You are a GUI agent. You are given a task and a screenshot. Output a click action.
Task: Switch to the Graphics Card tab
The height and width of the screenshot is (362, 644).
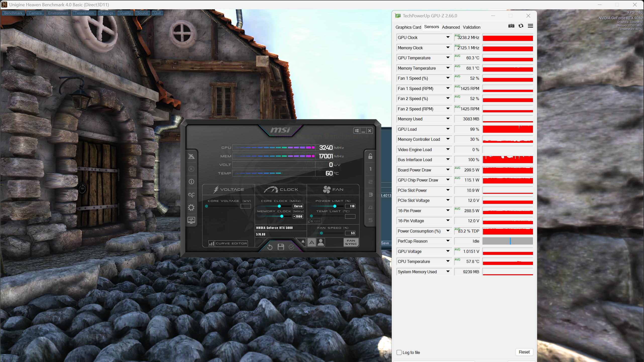408,27
